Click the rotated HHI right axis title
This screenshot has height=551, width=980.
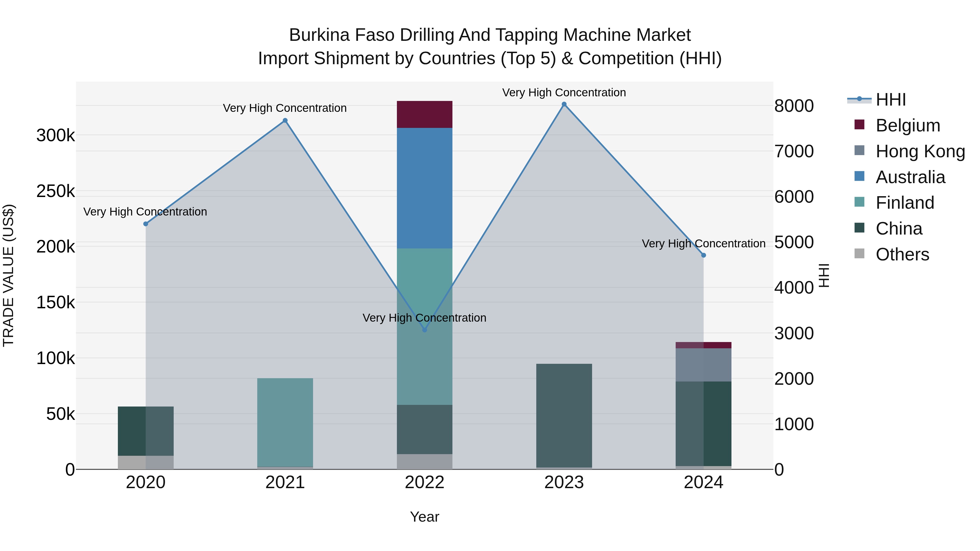[824, 275]
